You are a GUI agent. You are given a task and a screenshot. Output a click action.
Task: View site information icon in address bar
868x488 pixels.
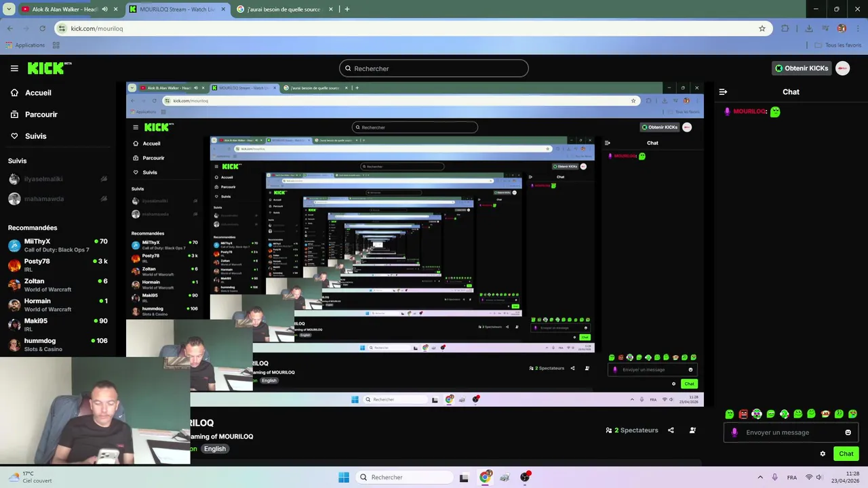coord(62,28)
